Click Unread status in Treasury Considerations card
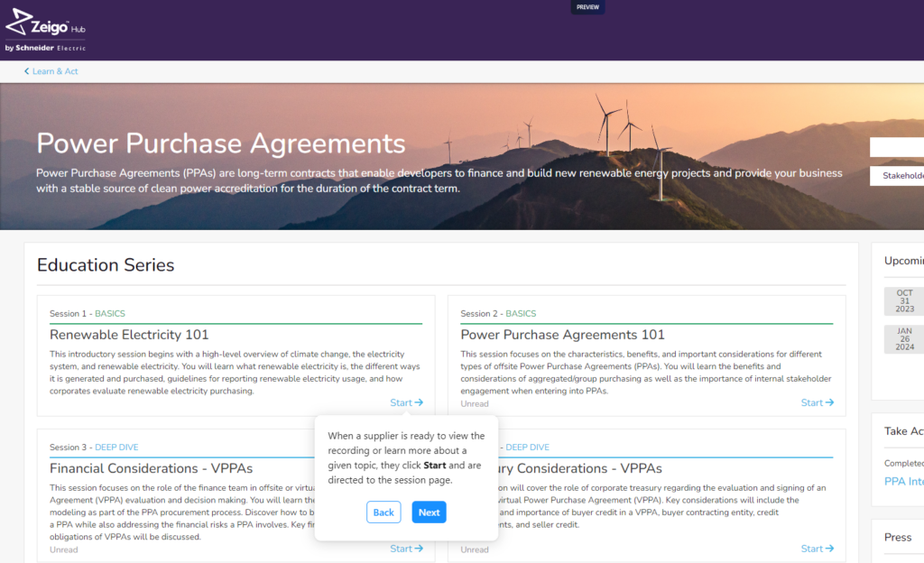Screen dimensions: 924x563 point(475,550)
